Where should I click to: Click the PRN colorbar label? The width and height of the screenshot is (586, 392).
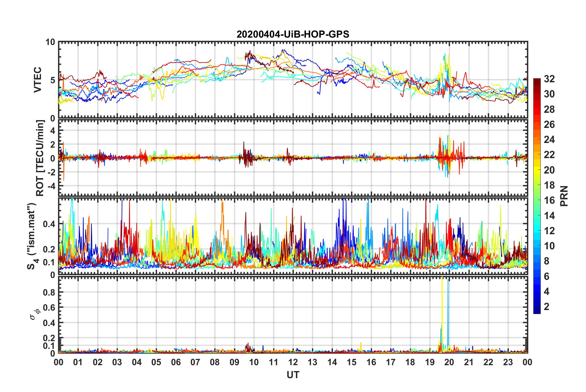[x=564, y=196]
